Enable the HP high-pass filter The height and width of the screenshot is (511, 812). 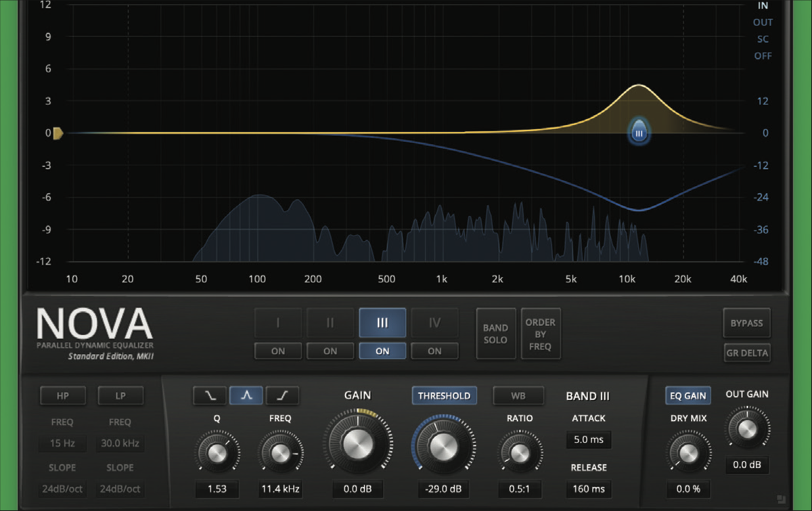click(62, 395)
